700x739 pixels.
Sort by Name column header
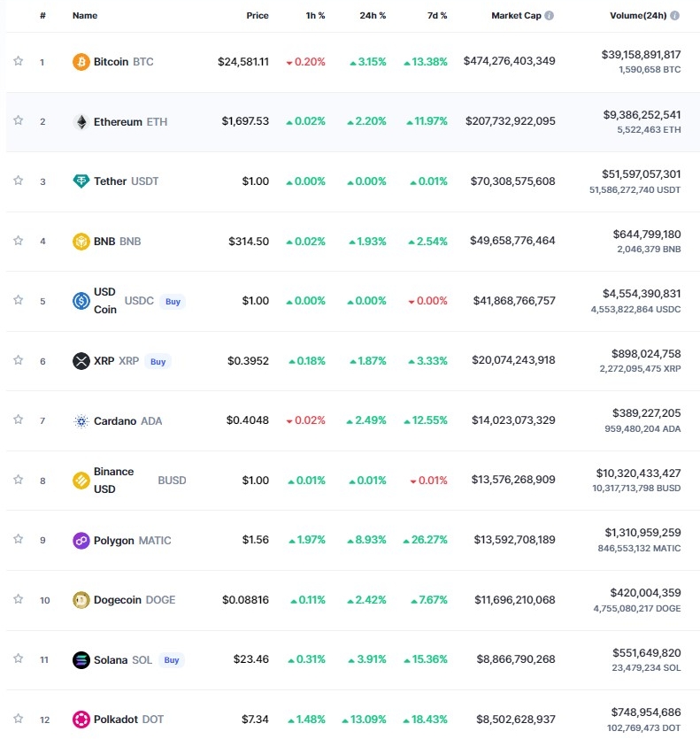pos(85,16)
